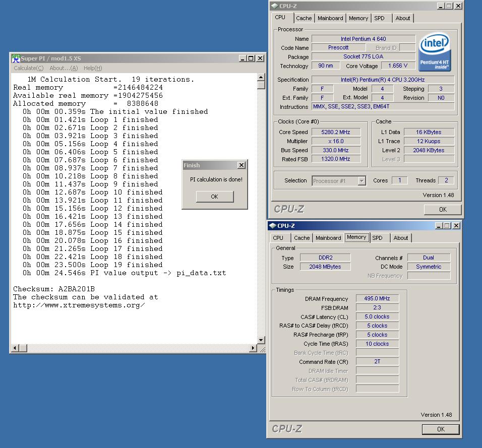Minimize the bottom CPU-Z window

click(439, 226)
